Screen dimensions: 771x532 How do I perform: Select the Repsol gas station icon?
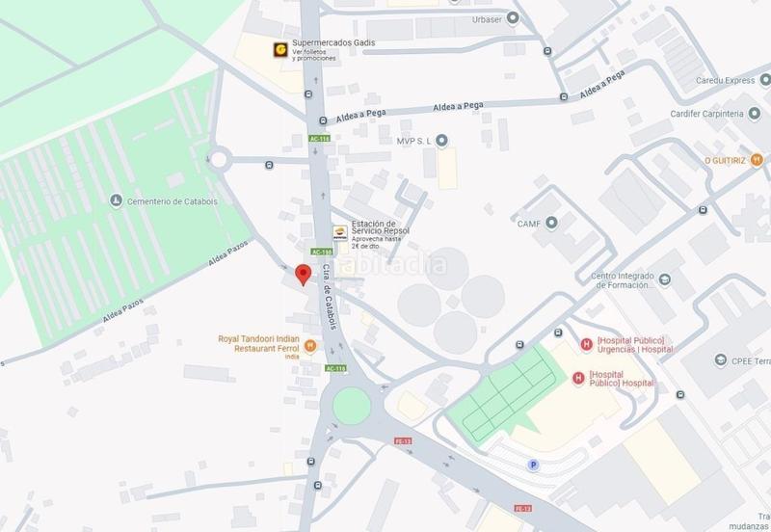click(x=340, y=232)
